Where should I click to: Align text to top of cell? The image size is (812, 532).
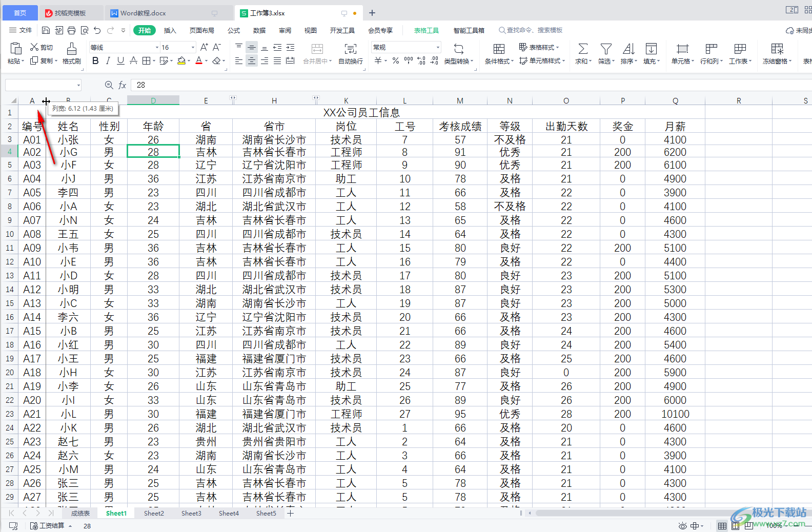(x=239, y=47)
